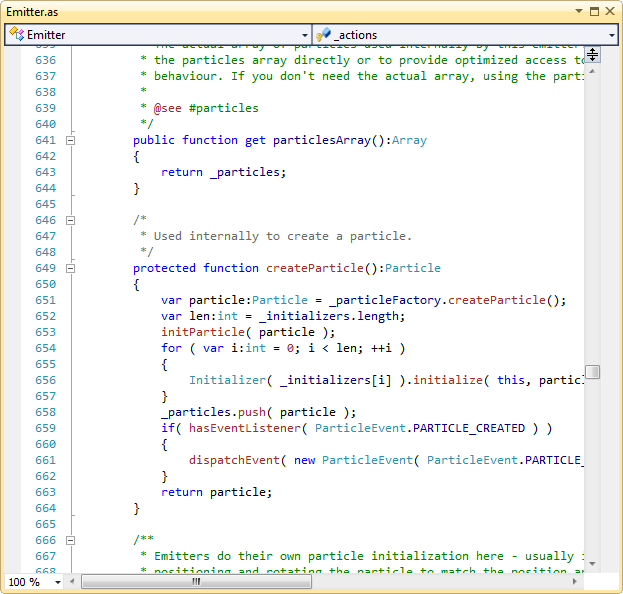Viewport: 623px width, 594px height.
Task: Open the 100 % zoom dropdown
Action: [58, 582]
